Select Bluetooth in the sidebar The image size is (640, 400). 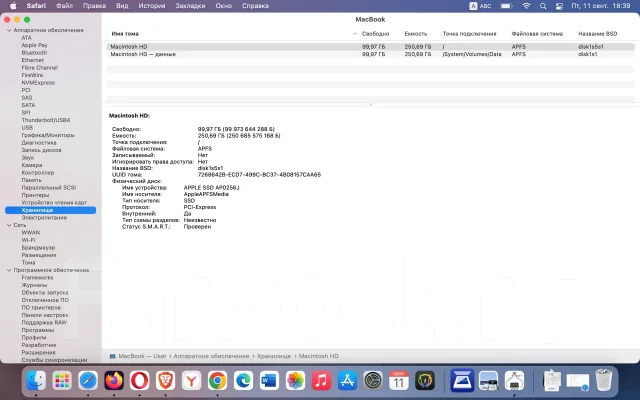coord(34,53)
